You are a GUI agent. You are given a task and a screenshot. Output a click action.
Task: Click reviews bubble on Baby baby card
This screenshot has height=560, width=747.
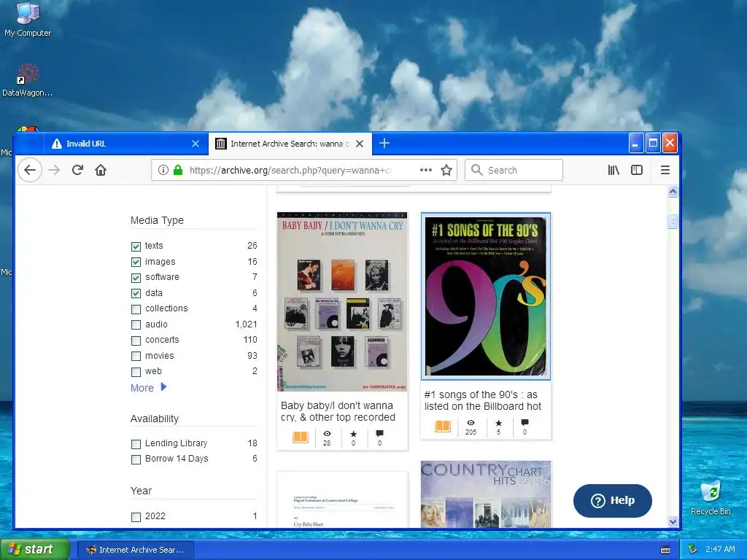(x=379, y=434)
